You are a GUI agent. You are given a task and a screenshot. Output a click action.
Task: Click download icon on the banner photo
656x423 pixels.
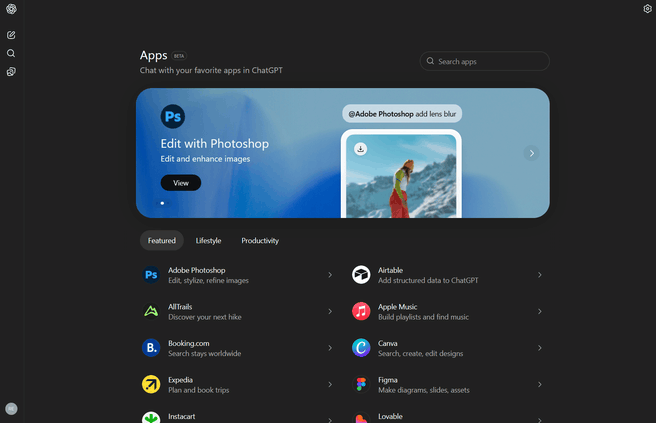(360, 149)
